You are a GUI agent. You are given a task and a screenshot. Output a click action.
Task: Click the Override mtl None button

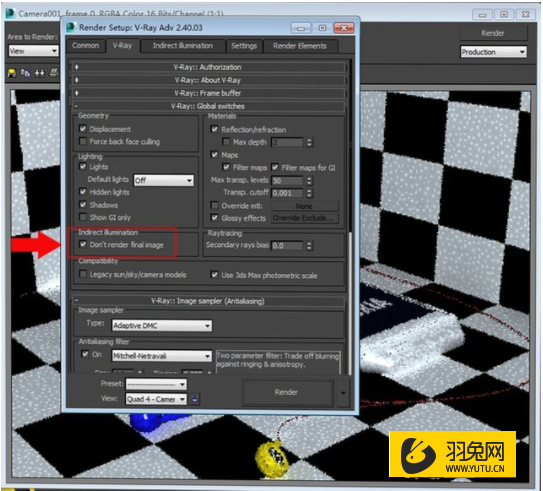(x=304, y=206)
